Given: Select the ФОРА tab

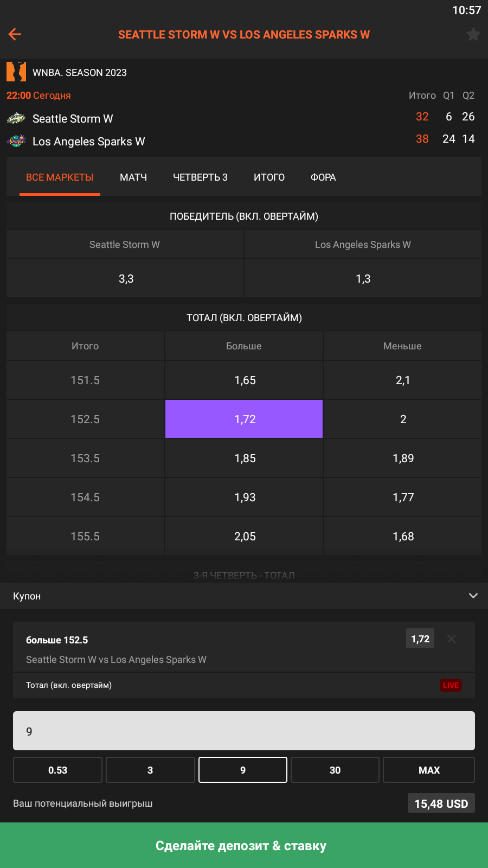Looking at the screenshot, I should [323, 177].
